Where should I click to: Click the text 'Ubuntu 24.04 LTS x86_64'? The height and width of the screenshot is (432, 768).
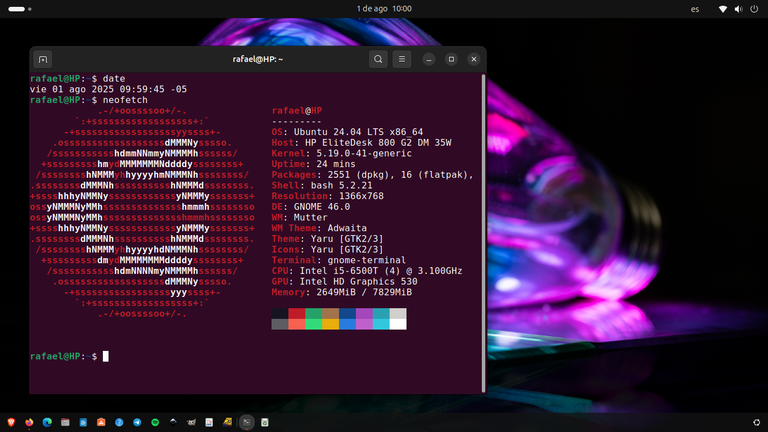click(358, 132)
